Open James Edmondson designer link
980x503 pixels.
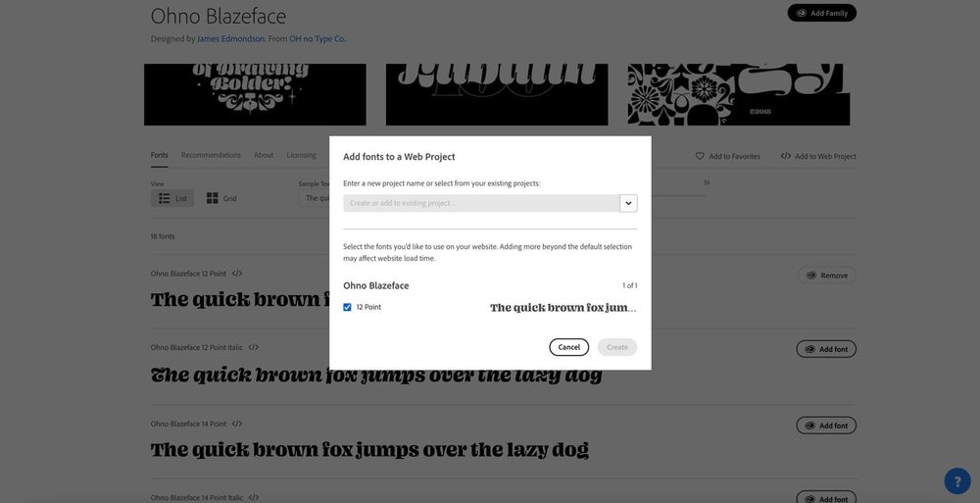coord(230,39)
